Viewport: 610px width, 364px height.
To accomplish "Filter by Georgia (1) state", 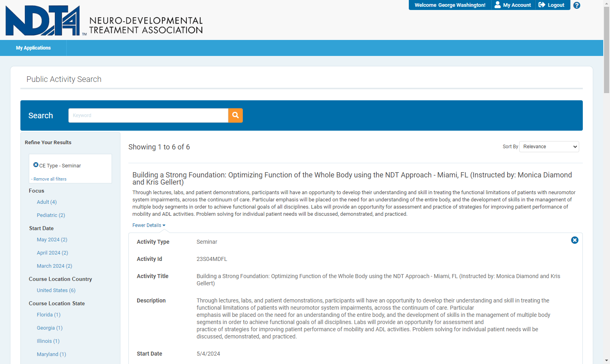I will click(x=50, y=328).
